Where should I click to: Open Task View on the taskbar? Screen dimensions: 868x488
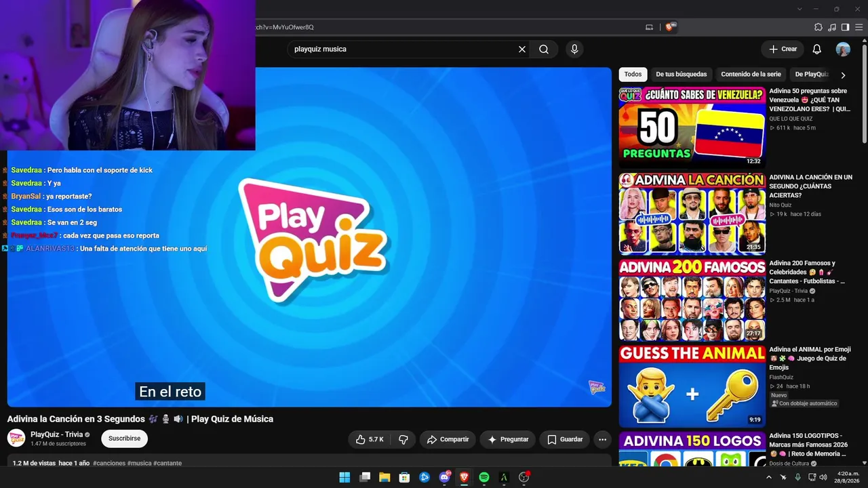coord(365,477)
